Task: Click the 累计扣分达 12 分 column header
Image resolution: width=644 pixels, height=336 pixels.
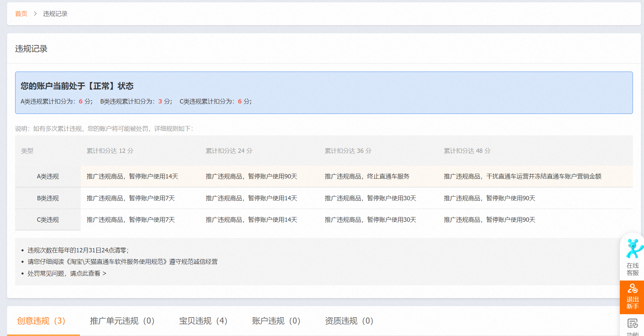Action: click(x=110, y=151)
